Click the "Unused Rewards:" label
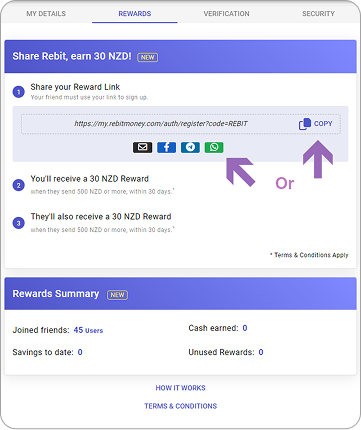Image resolution: width=361 pixels, height=430 pixels. (x=221, y=352)
